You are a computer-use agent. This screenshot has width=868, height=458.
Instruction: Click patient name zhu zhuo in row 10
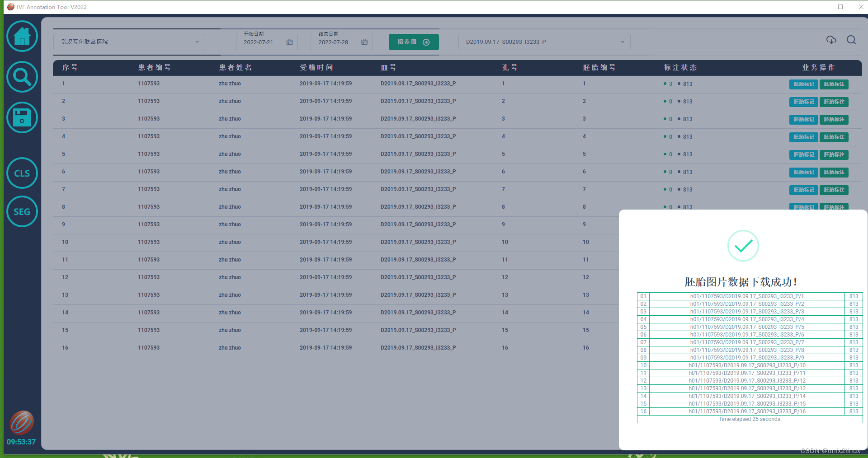click(x=230, y=242)
